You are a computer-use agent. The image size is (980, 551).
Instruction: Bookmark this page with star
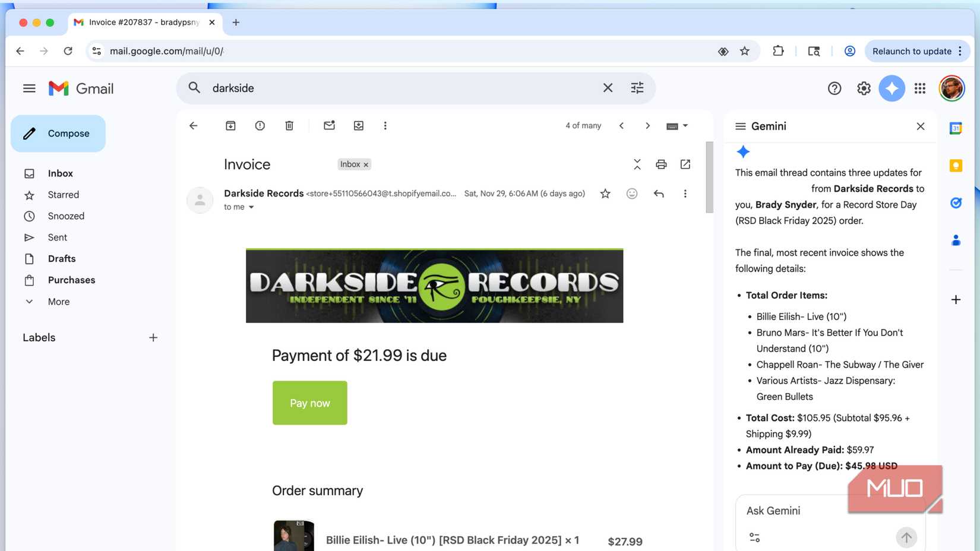(x=745, y=51)
